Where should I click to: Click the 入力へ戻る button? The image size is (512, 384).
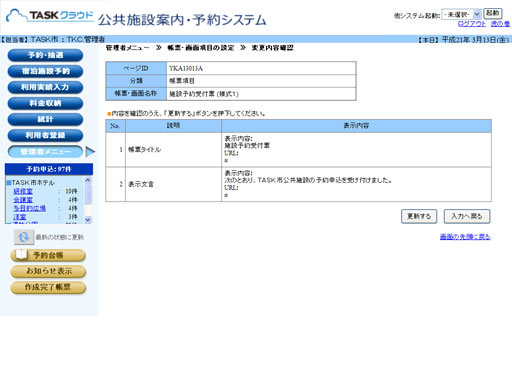[467, 216]
